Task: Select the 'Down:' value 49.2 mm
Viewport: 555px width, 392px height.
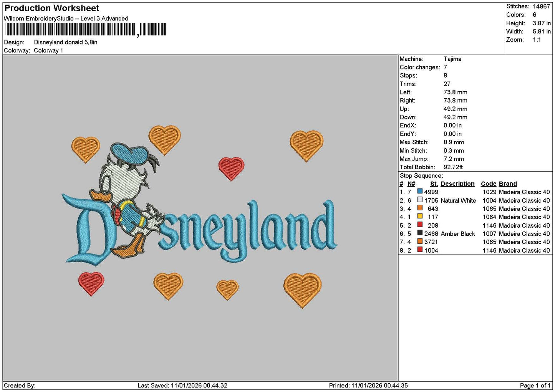Action: pos(456,117)
